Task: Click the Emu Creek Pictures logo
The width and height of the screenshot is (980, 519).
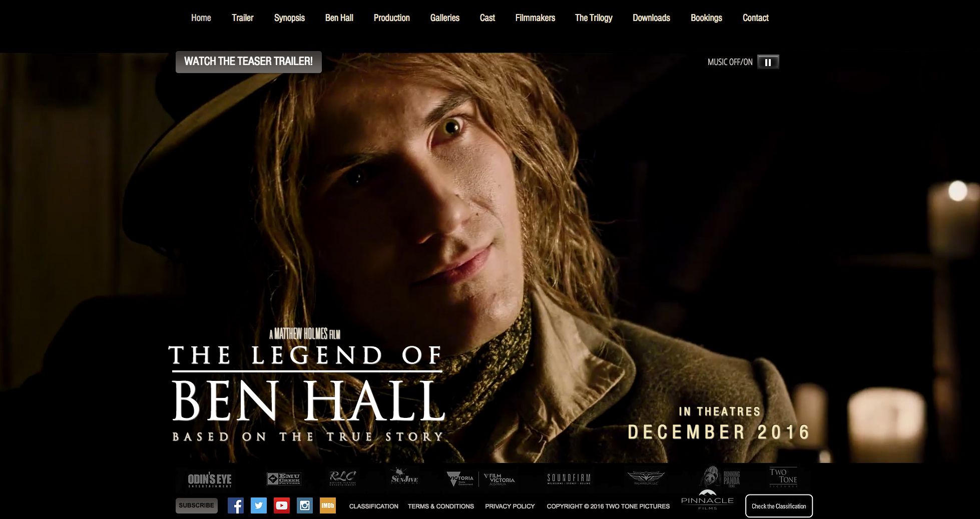Action: pyautogui.click(x=283, y=479)
